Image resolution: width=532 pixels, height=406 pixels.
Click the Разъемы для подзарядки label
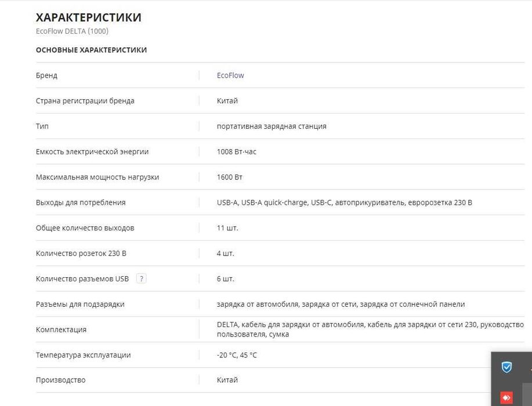click(80, 304)
